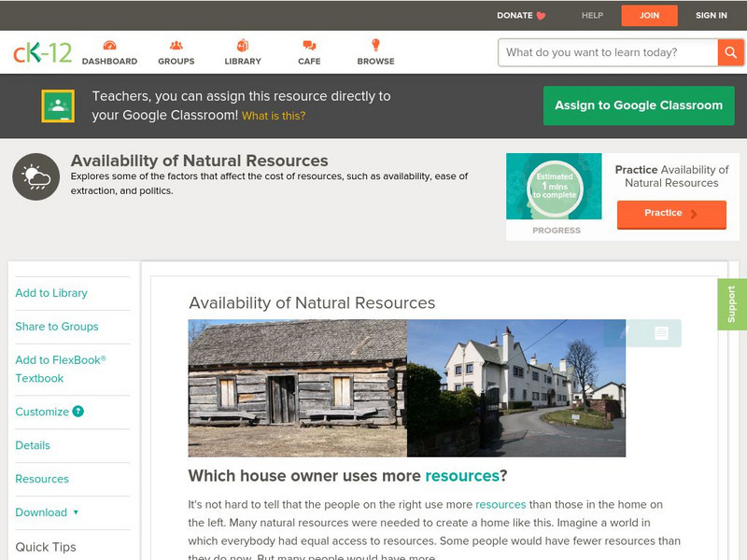Click the Browse lightbulb icon
Screen dimensions: 747x560
coord(375,46)
